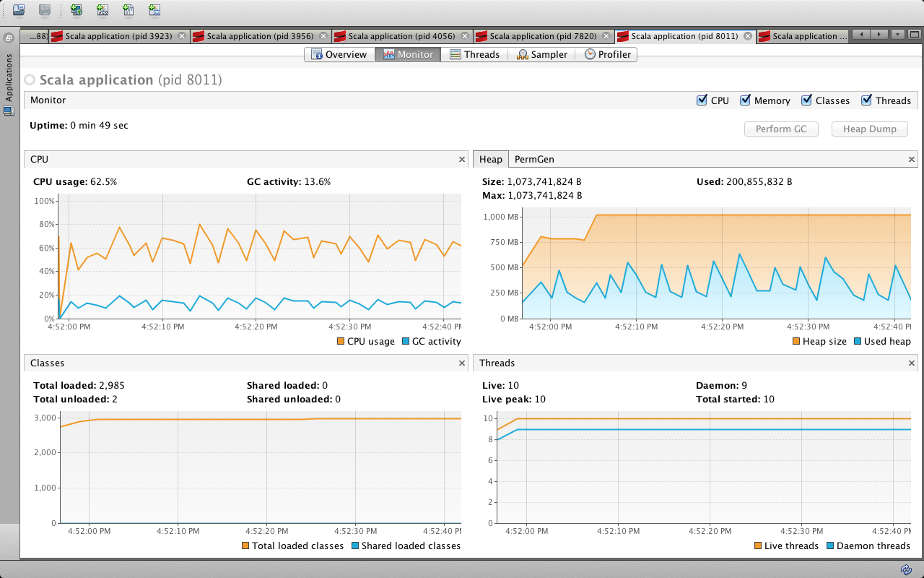
Task: Close the Scala application pid 3923 tab
Action: coord(182,36)
